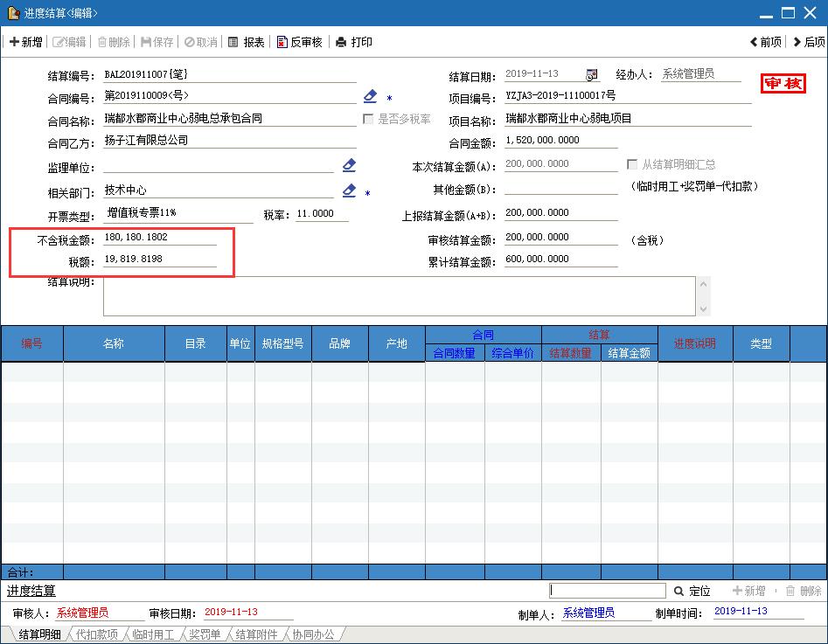Click the 定位 search locate icon
The image size is (828, 644).
click(679, 592)
